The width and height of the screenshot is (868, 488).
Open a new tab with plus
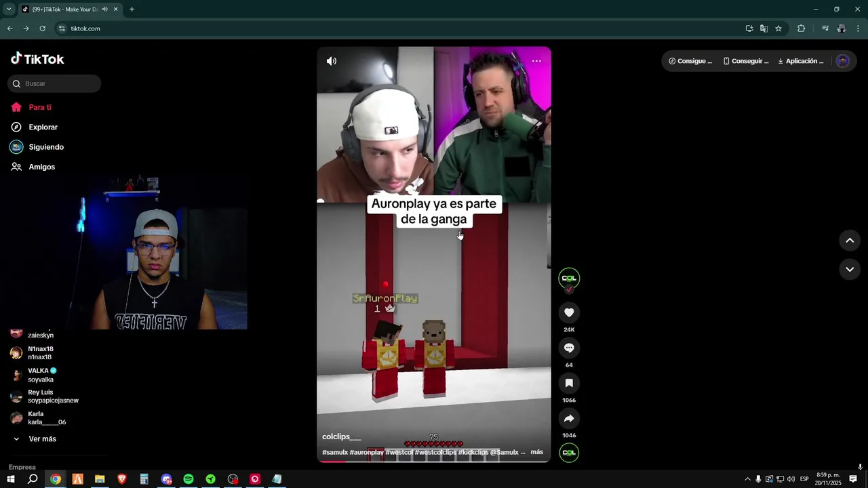tap(132, 9)
